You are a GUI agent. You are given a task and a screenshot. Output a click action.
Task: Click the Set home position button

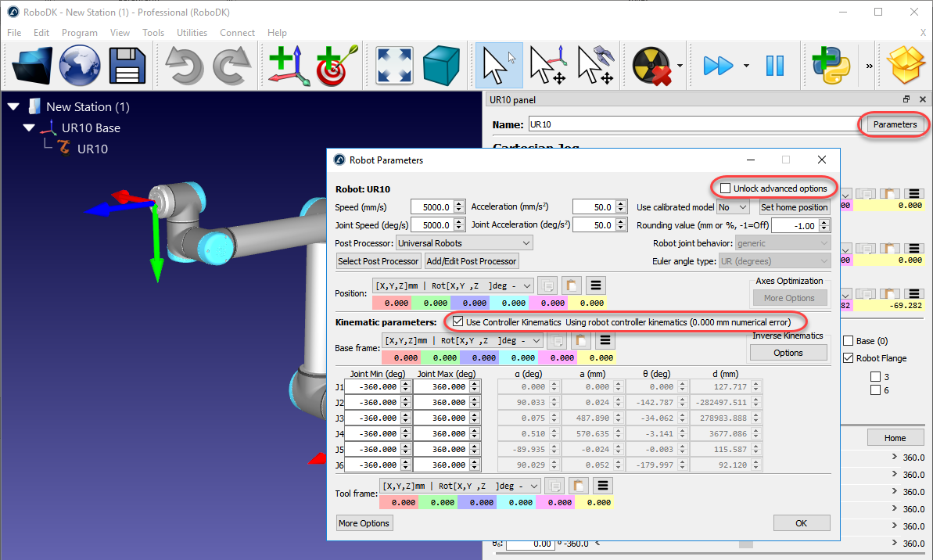pos(794,207)
